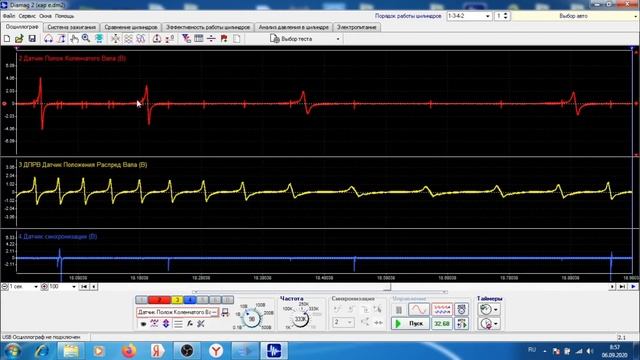
Task: Click the Windows Start button
Action: [12, 351]
